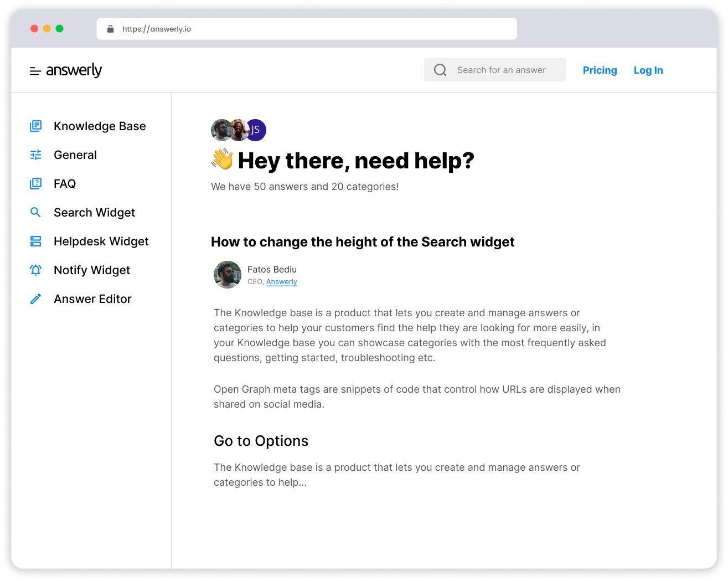
Task: Click the General sliders icon
Action: point(35,155)
